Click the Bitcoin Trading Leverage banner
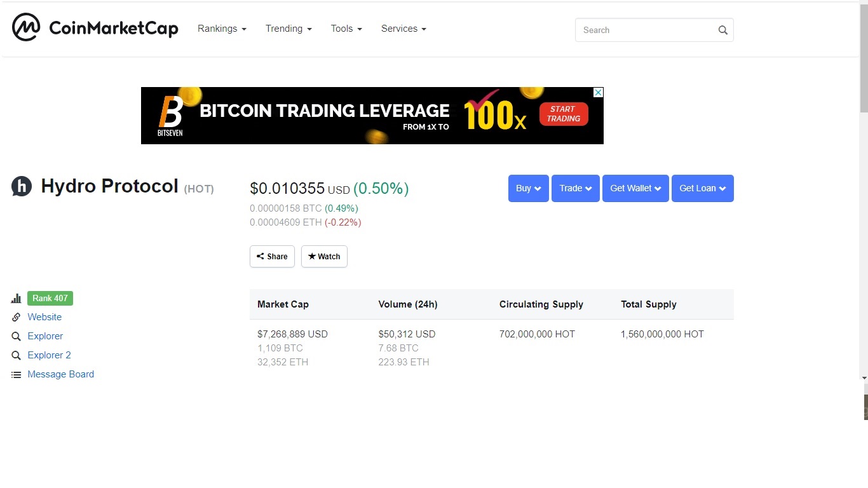The height and width of the screenshot is (488, 868). 372,116
